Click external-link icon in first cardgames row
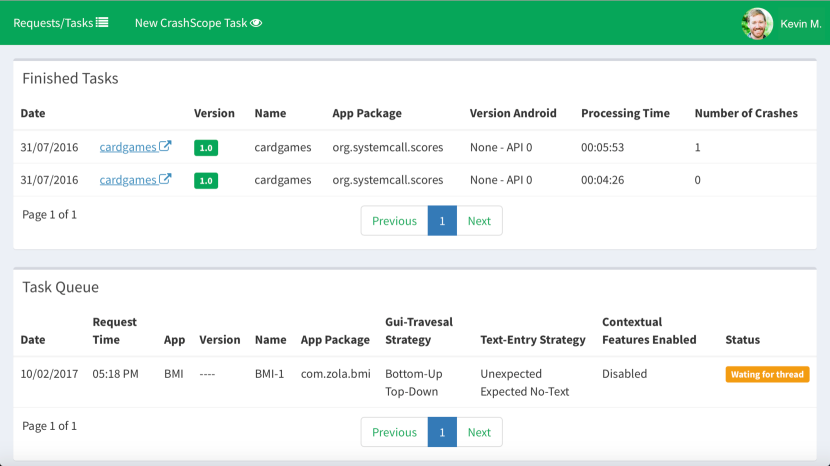 pos(166,147)
